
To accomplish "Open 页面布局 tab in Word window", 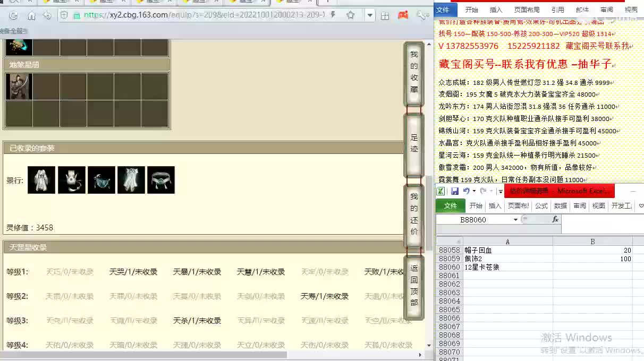I will point(527,10).
